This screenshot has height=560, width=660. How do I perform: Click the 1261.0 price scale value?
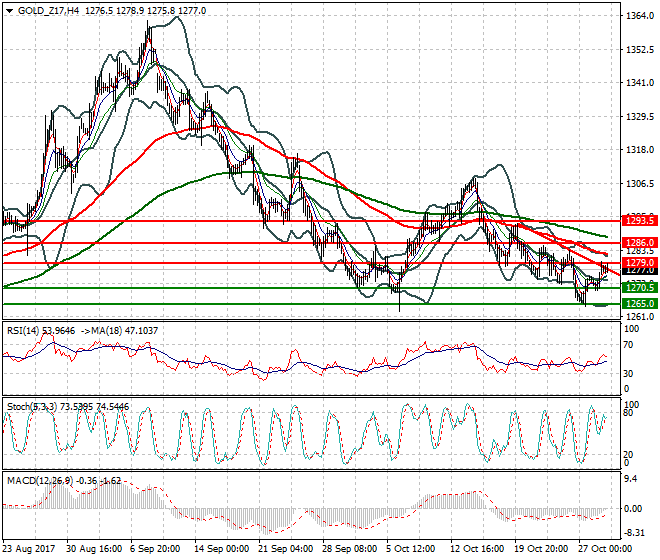click(x=640, y=317)
